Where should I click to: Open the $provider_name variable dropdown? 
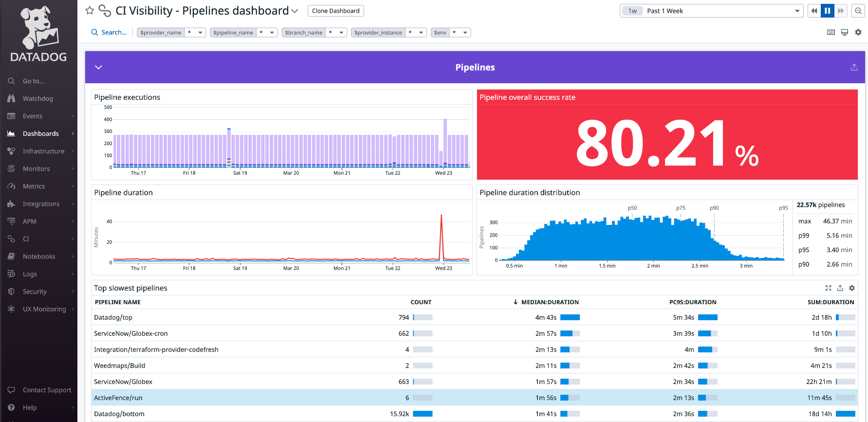pyautogui.click(x=200, y=33)
